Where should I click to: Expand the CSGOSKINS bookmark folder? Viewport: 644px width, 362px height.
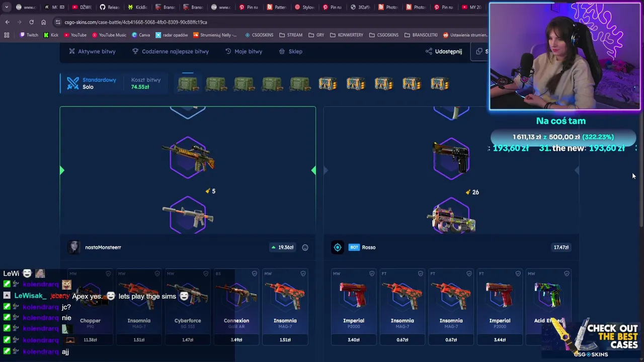tap(383, 35)
